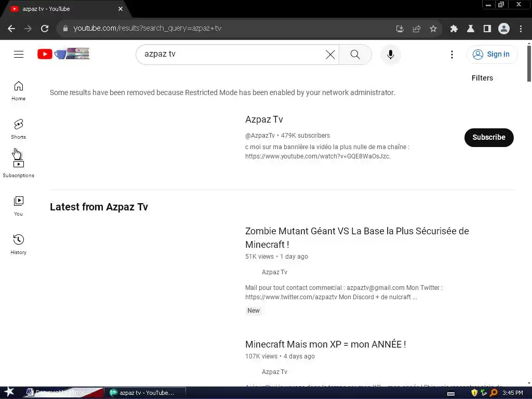Clear the search box with X
This screenshot has width=532, height=399.
(330, 54)
